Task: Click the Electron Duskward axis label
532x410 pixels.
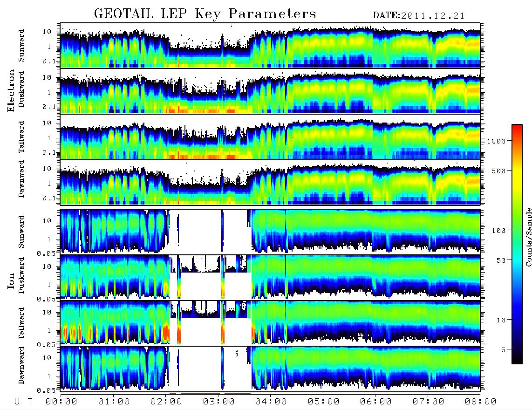Action: (21, 89)
